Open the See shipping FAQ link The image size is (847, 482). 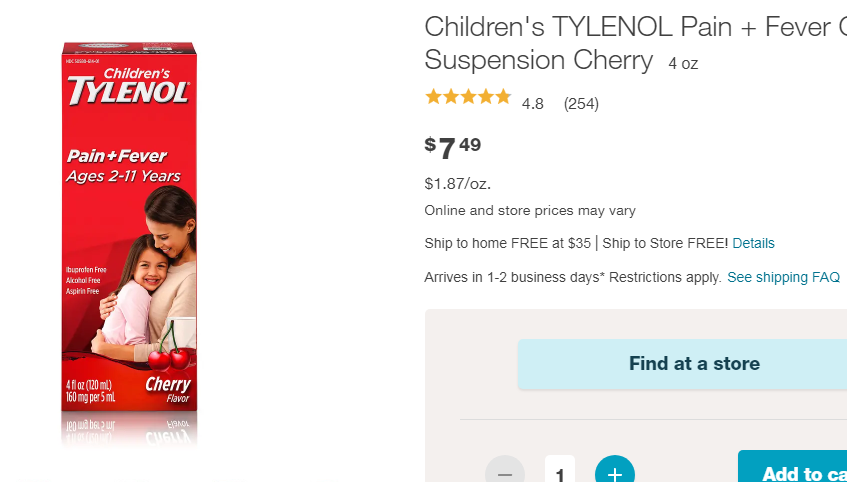pos(783,277)
